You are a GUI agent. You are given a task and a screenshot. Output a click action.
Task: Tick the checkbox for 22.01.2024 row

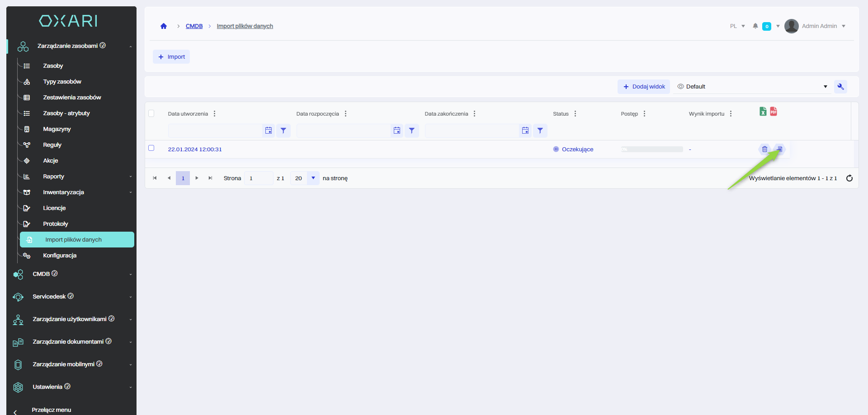pyautogui.click(x=151, y=148)
